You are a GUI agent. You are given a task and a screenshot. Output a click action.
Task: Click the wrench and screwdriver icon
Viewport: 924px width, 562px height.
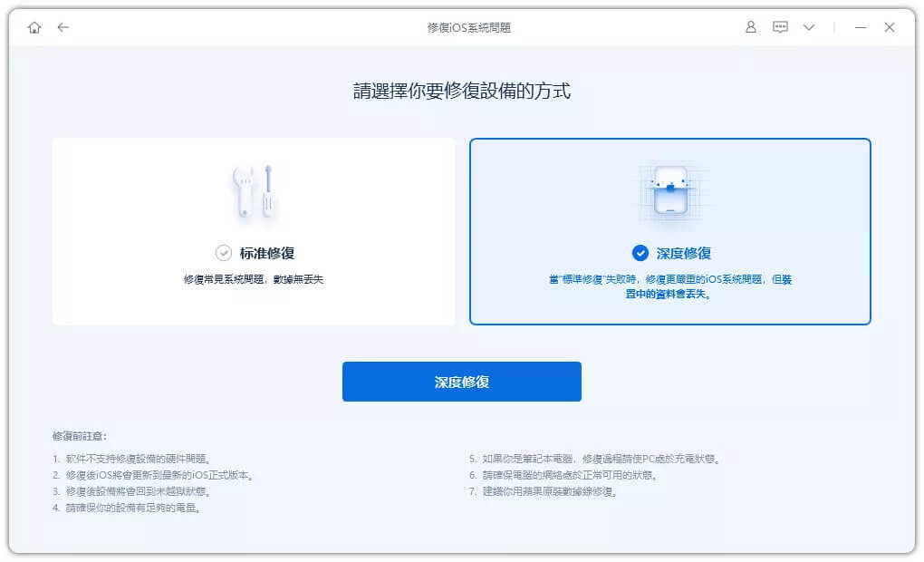254,191
